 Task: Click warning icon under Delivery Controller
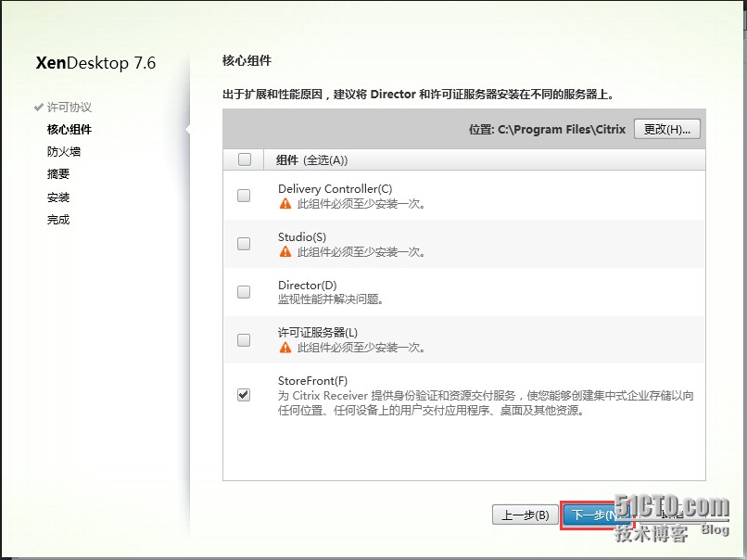click(285, 204)
